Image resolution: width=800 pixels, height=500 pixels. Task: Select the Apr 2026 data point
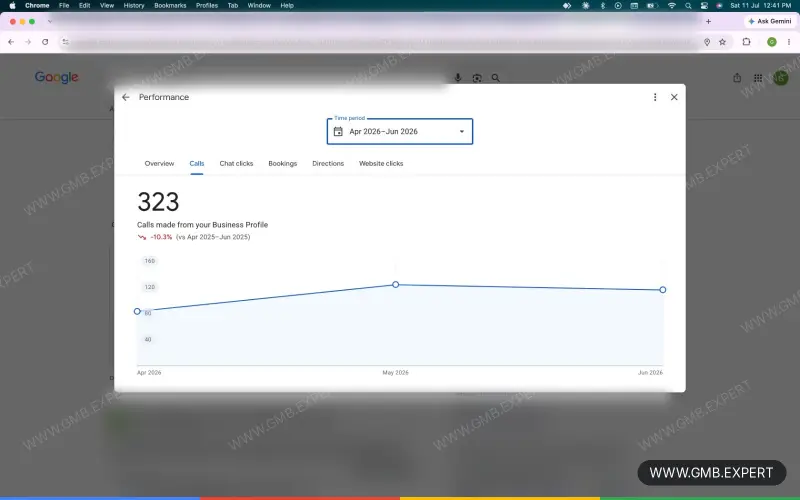137,311
